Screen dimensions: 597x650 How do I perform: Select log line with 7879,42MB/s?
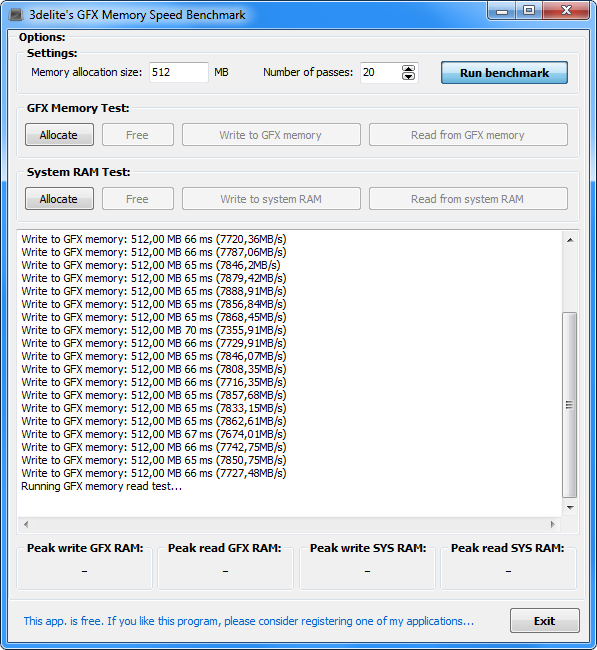click(x=154, y=278)
